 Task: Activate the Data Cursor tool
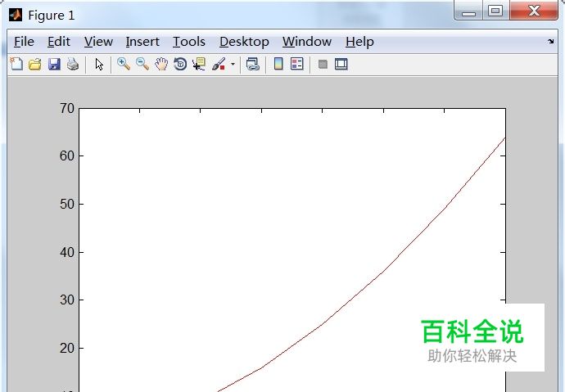199,65
